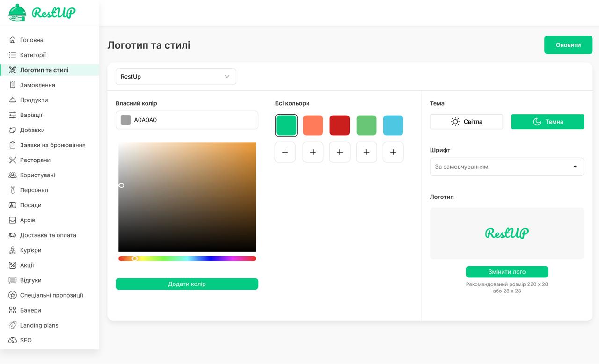This screenshot has height=364, width=599.
Task: Select the coral orange color swatch
Action: pyautogui.click(x=313, y=125)
